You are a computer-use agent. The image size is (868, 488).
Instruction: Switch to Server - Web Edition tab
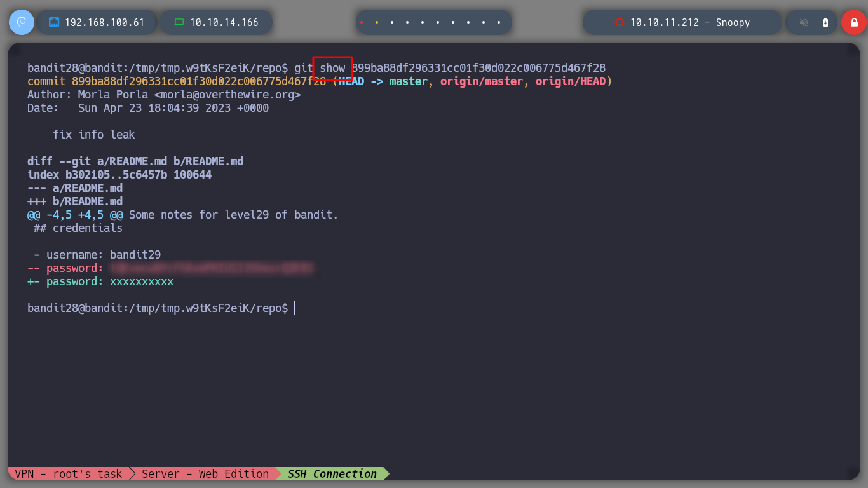click(x=205, y=473)
